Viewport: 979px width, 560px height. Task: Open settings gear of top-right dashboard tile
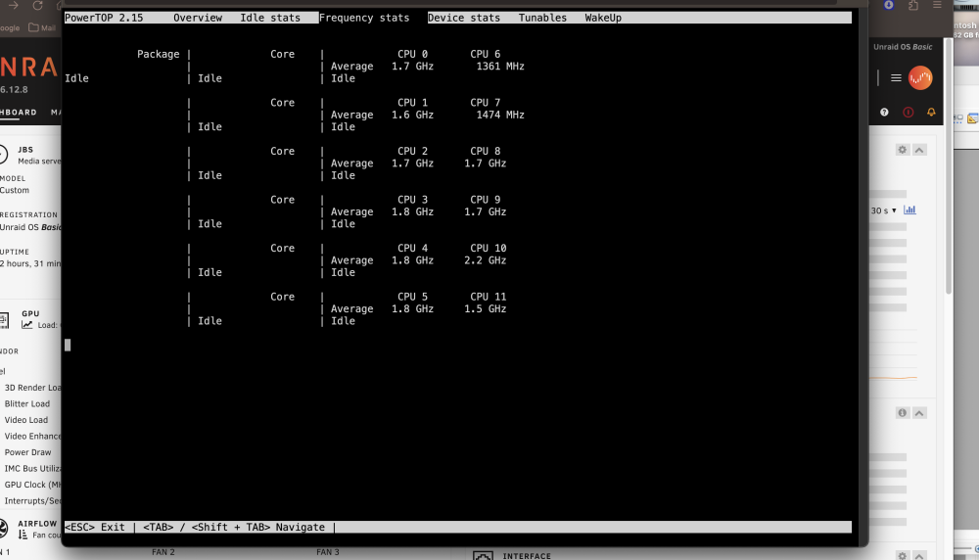tap(903, 150)
